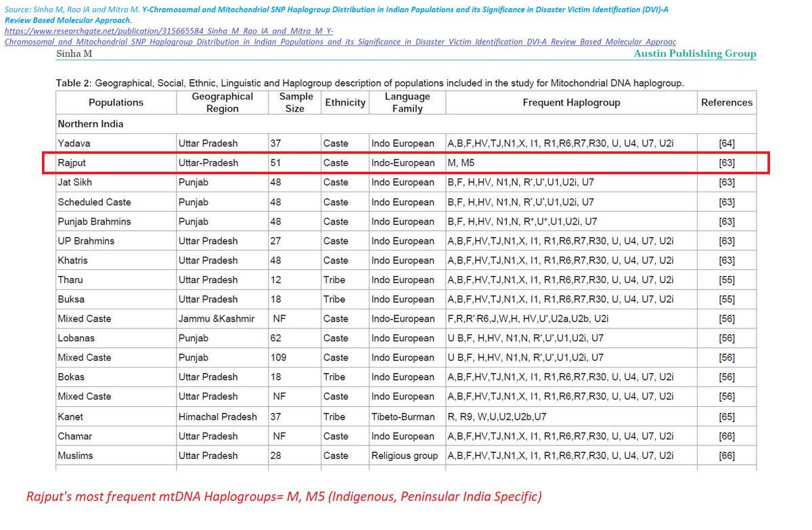Click the blue source citation text
This screenshot has width=812, height=530.
click(336, 15)
